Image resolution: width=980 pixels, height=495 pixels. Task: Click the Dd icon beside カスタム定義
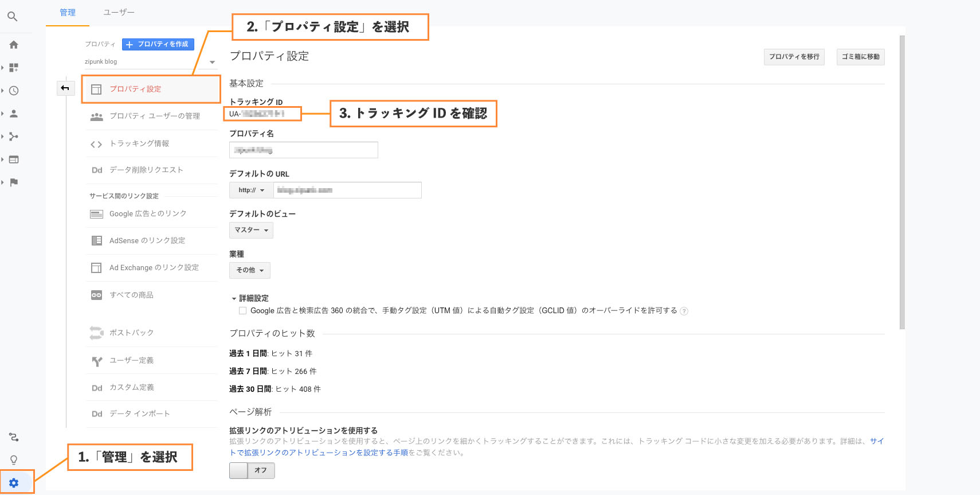click(x=97, y=388)
